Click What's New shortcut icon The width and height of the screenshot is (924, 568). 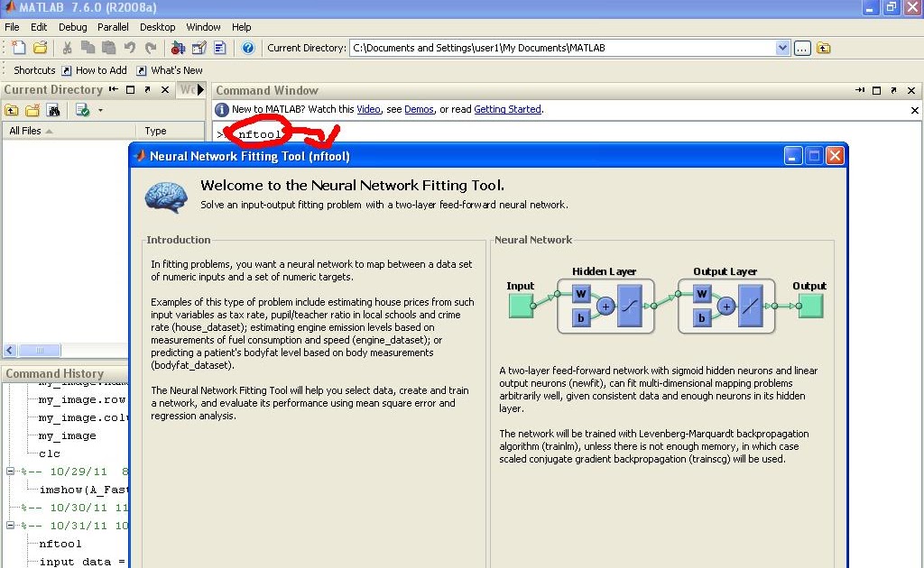pos(142,70)
